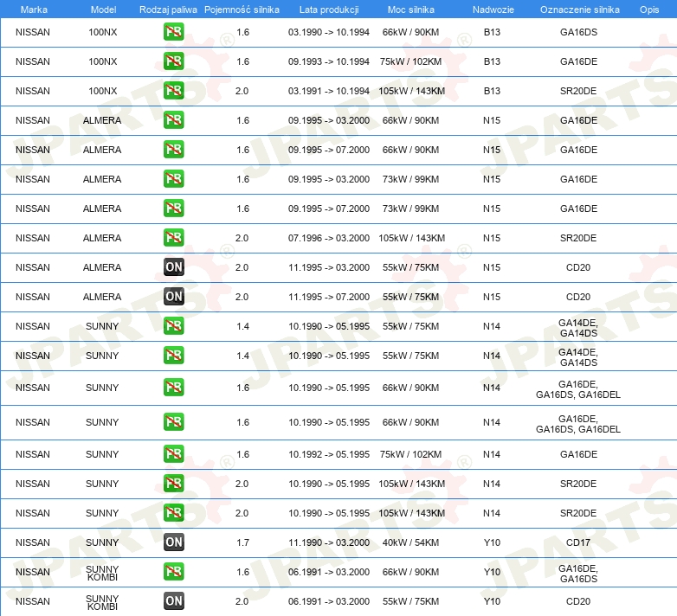
Task: Click 55kW / 75KM in Sunny Kombi diesel row
Action: tap(410, 601)
